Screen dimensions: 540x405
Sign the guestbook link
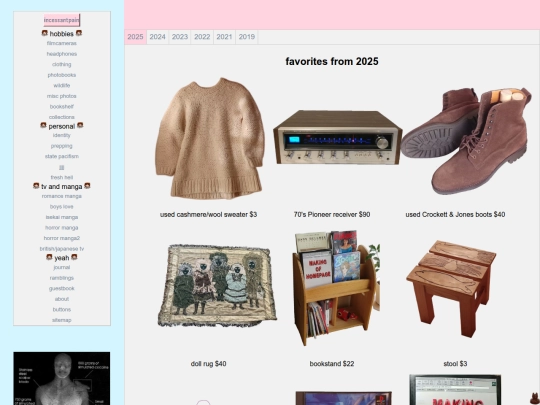62,289
